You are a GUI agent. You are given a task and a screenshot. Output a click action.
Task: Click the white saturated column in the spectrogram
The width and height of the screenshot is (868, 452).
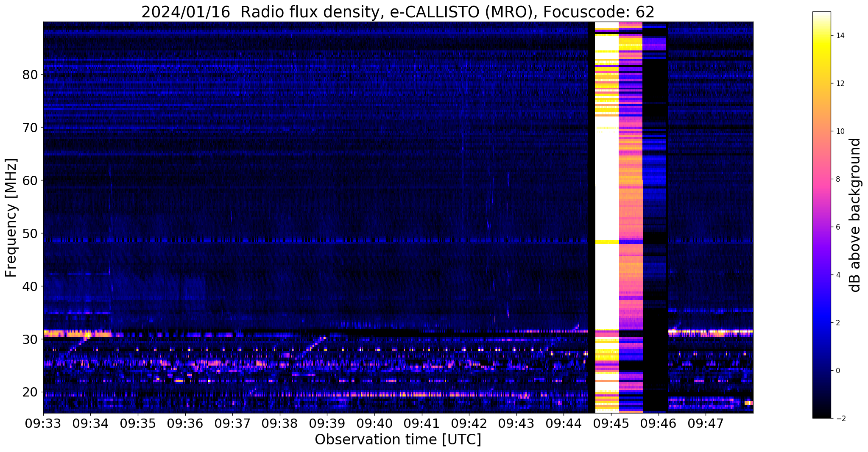pos(607,217)
